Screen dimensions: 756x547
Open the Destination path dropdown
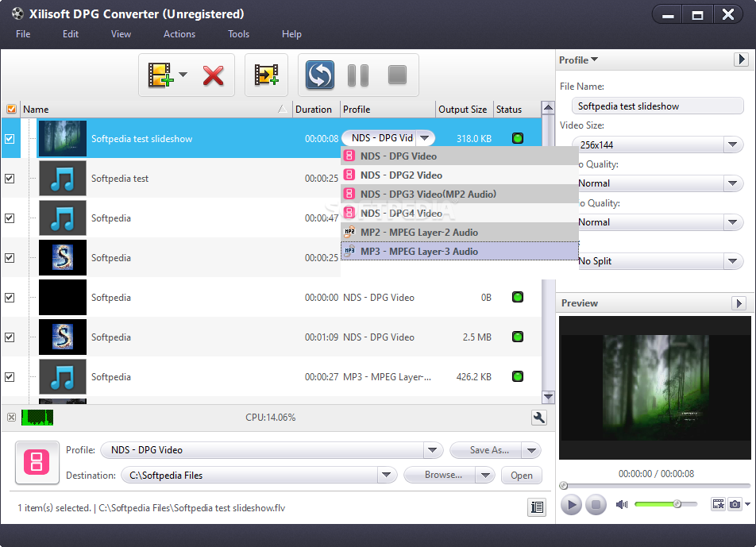tap(386, 476)
